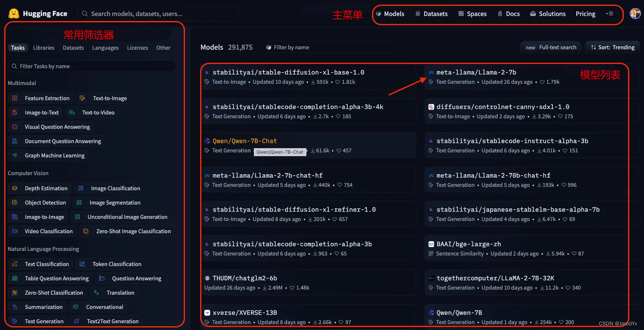Click the Conversational task icon

click(x=76, y=307)
